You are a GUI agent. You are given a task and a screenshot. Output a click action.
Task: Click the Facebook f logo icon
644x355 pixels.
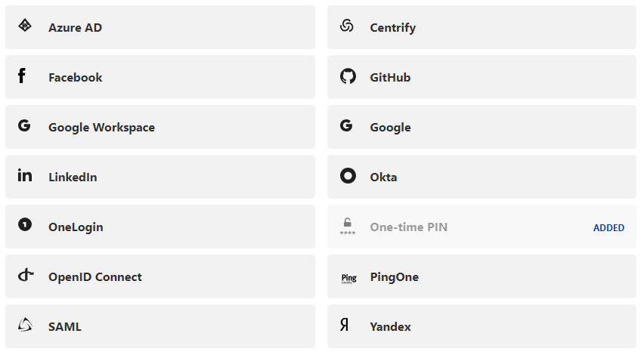[22, 76]
